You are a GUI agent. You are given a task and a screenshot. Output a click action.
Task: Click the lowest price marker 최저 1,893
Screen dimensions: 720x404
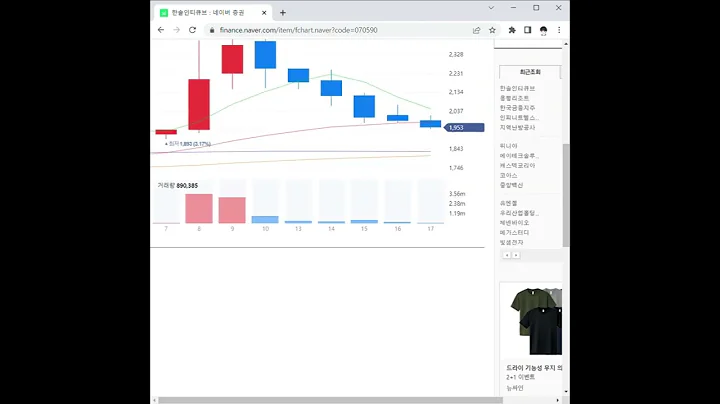188,144
